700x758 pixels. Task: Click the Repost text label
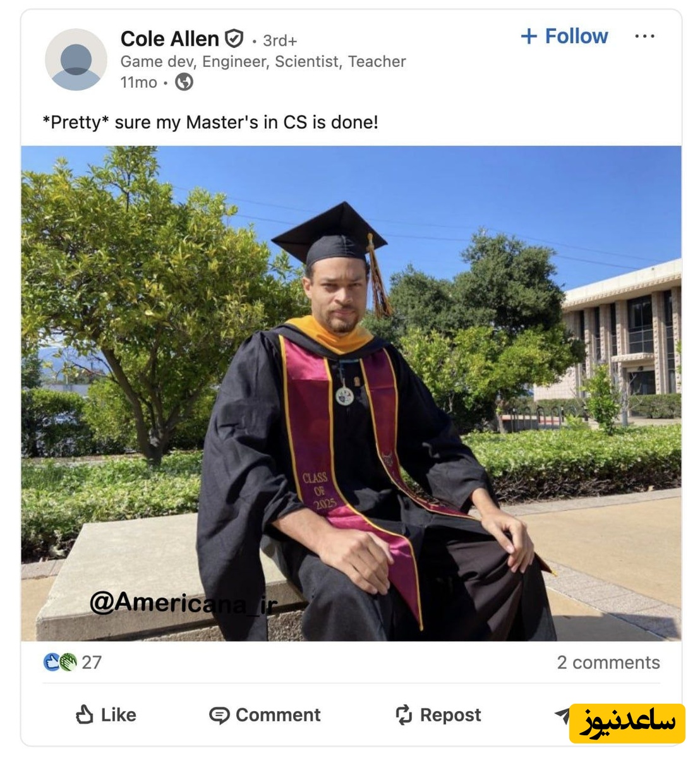[x=450, y=715]
